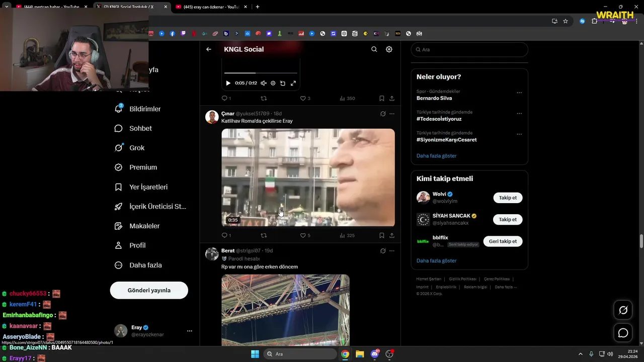Open Grok from sidebar
The height and width of the screenshot is (362, 644).
tap(130, 148)
